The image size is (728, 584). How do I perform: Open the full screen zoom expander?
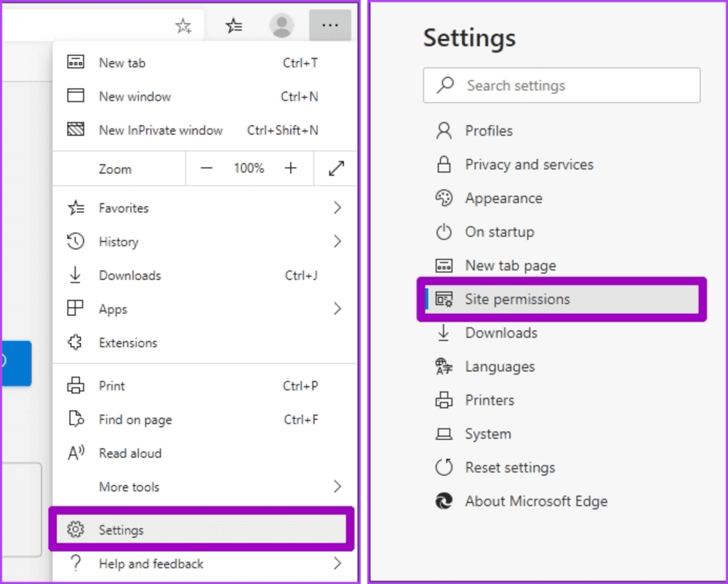coord(336,168)
